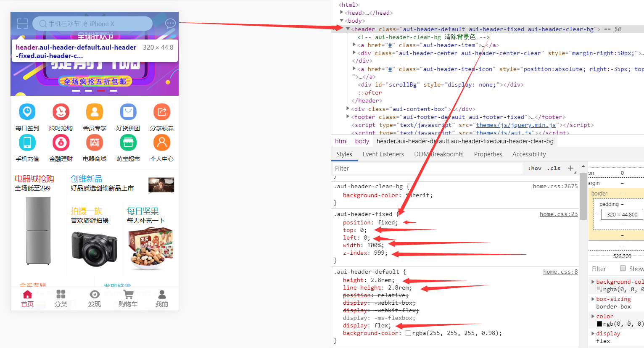Open the mixed nuts product image

click(x=151, y=248)
